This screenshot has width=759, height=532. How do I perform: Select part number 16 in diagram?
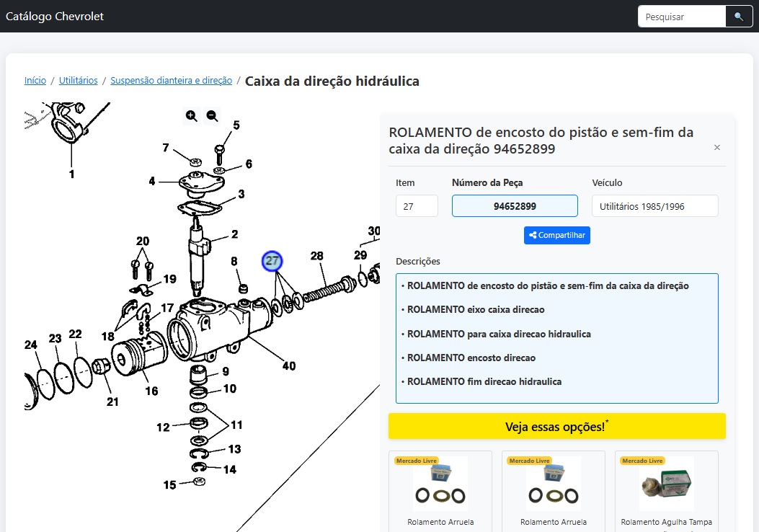point(151,391)
